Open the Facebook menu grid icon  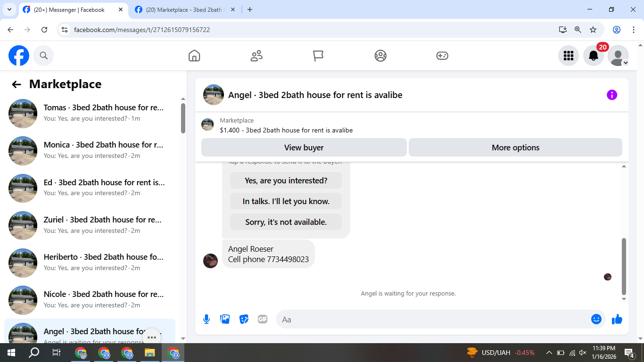pos(569,56)
